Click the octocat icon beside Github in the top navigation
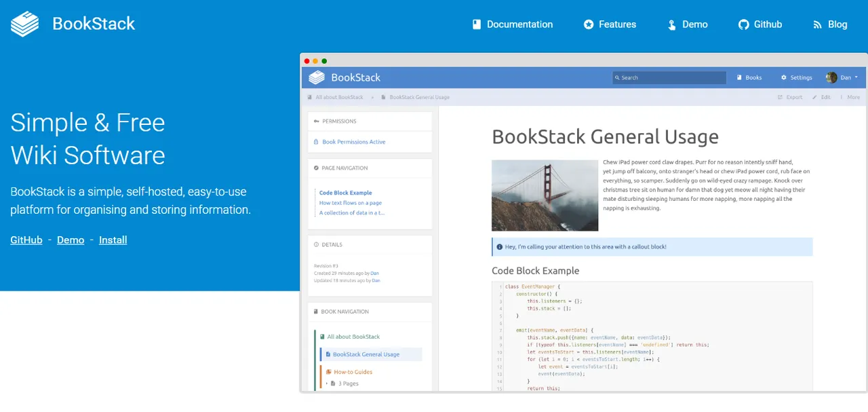The image size is (868, 412). 743,24
